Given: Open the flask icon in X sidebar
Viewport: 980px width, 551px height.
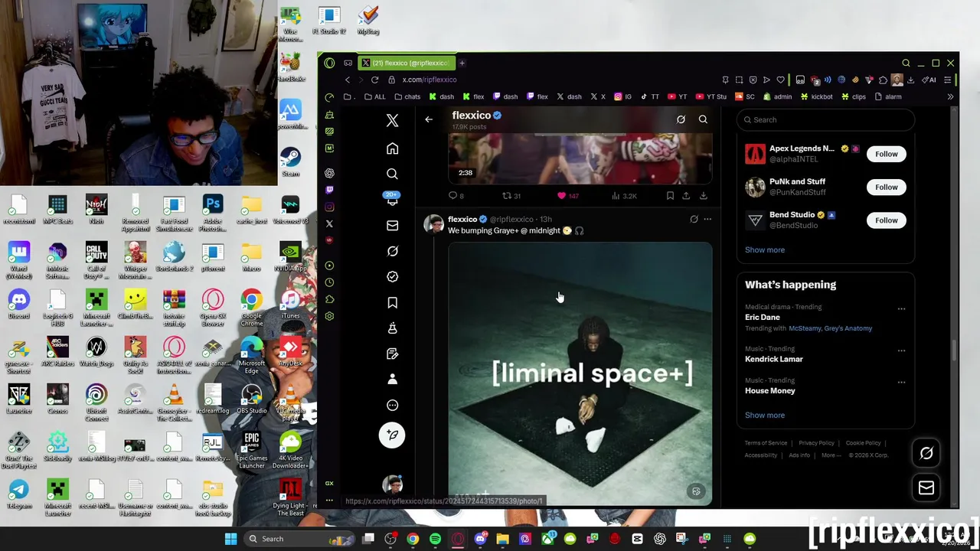Looking at the screenshot, I should tap(392, 328).
